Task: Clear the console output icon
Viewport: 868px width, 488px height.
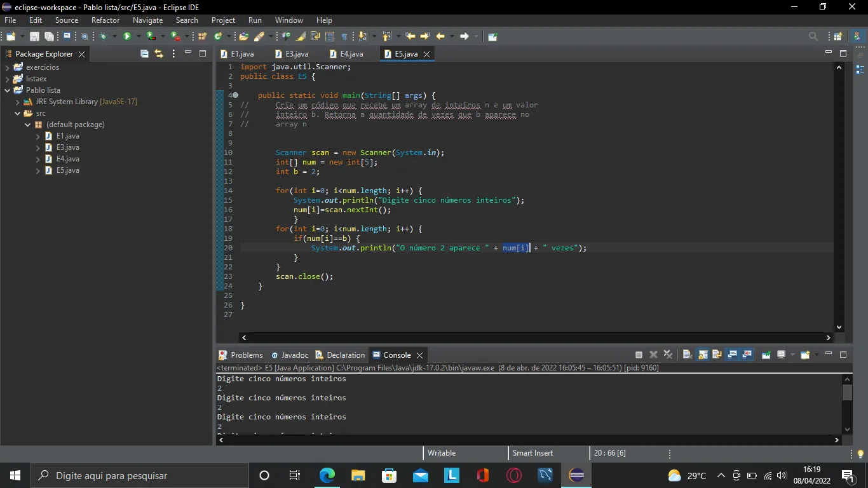Action: click(687, 355)
